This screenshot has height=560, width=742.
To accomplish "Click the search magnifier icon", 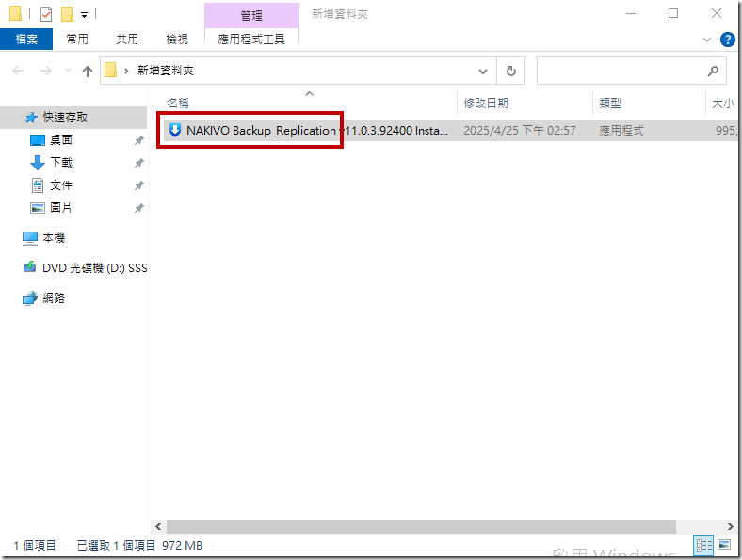I will (713, 71).
